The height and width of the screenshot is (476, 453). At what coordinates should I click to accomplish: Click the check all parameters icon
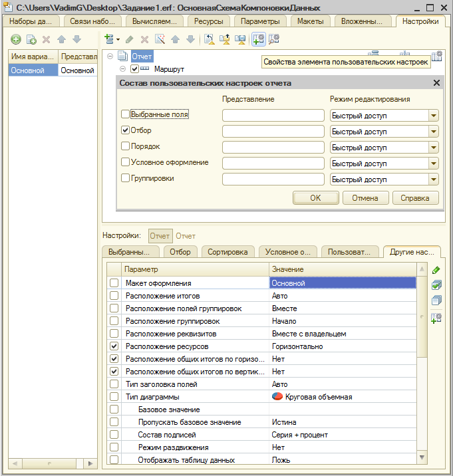[x=436, y=285]
